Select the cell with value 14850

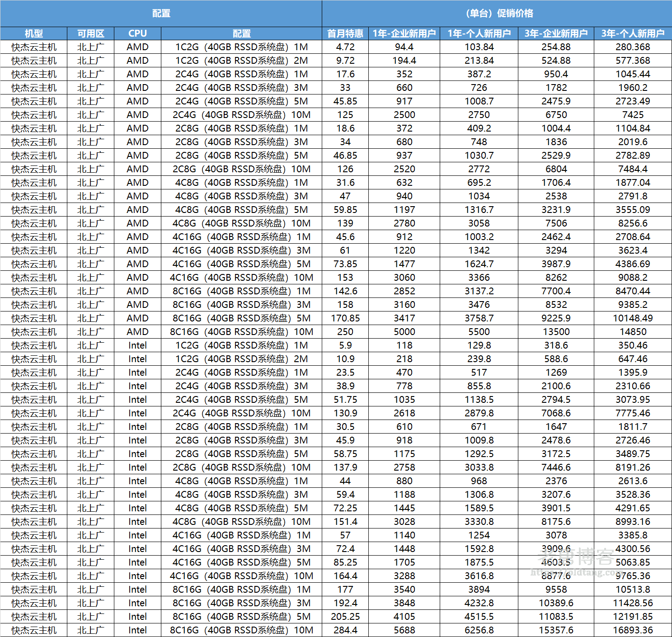pyautogui.click(x=633, y=332)
